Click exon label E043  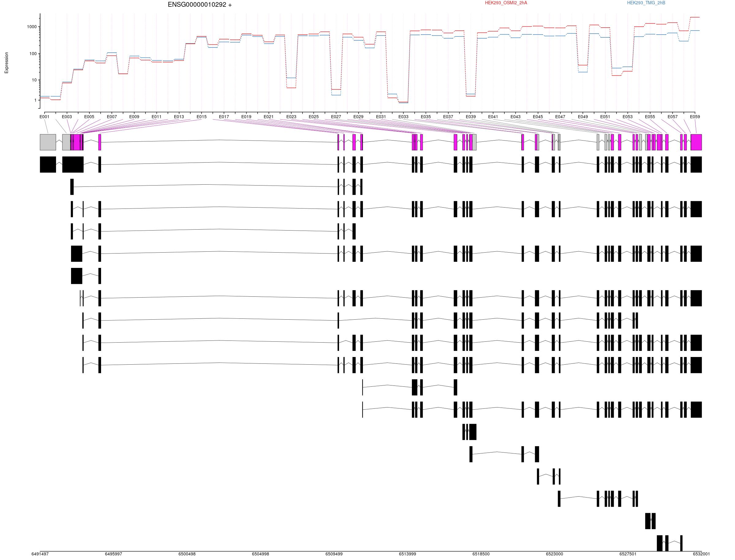[x=515, y=117]
